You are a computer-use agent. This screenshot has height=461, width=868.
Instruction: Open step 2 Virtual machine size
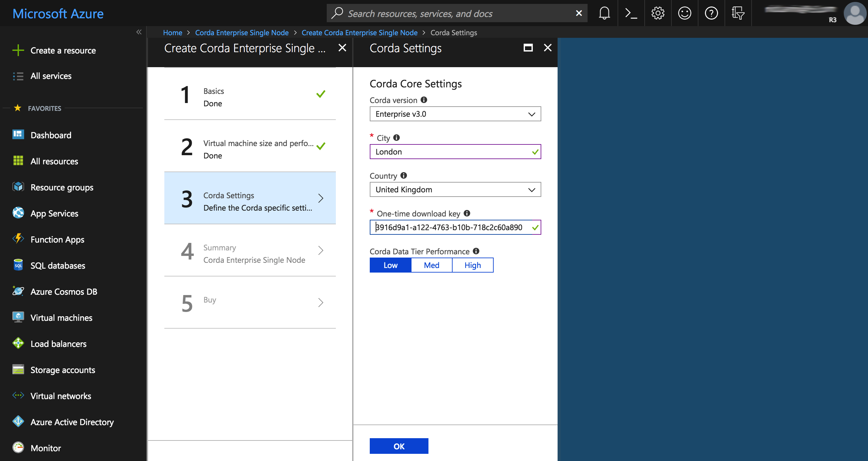click(250, 146)
